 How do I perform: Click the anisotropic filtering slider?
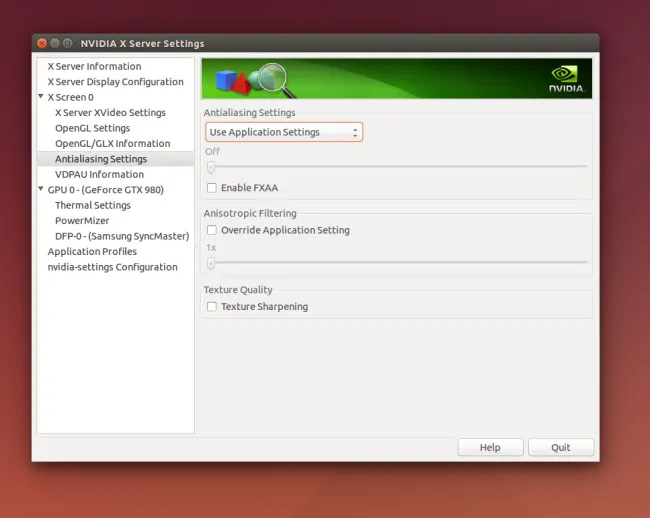point(398,263)
